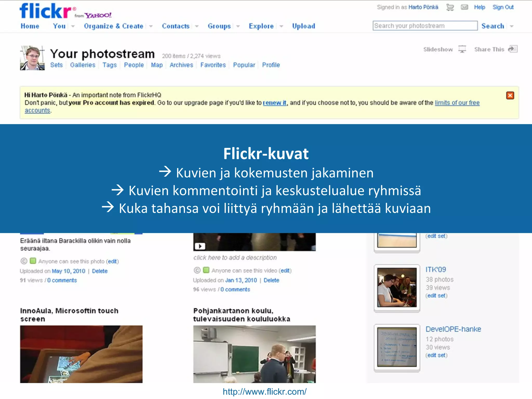Expand the You menu arrow

coord(73,26)
